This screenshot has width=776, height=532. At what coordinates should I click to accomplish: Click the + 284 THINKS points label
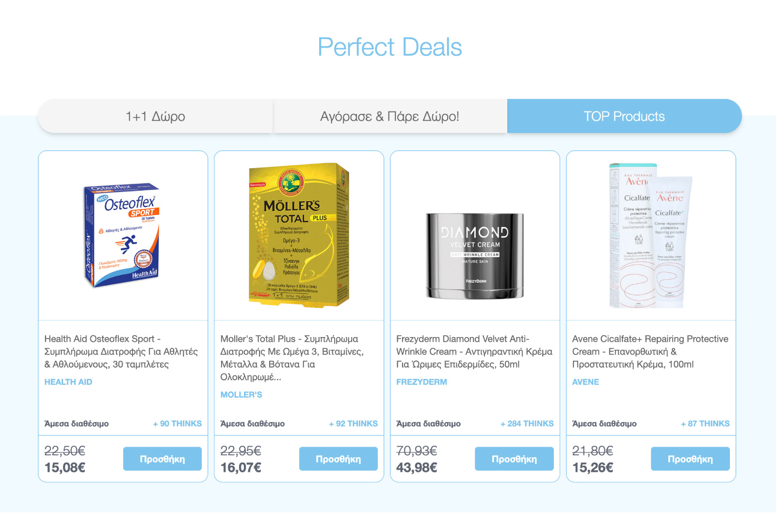(x=527, y=423)
